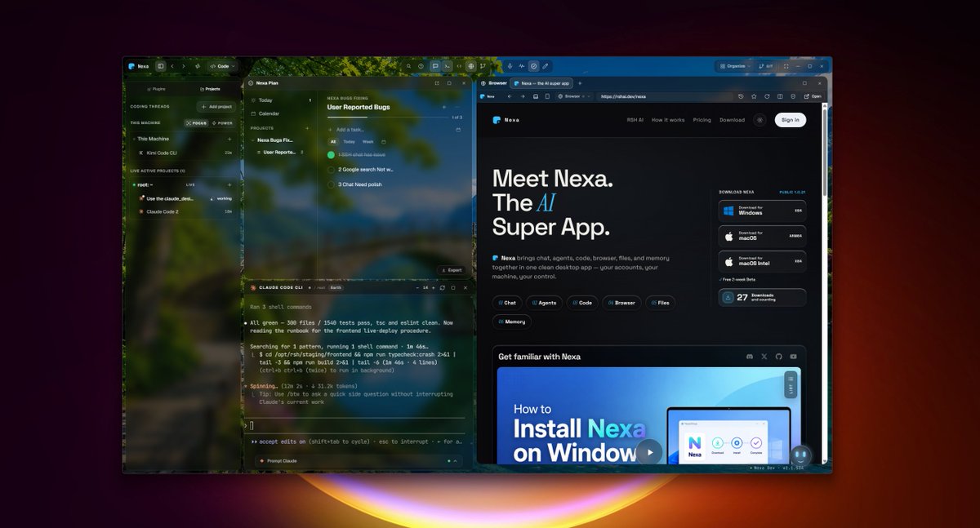
Task: Add a new project in the Nexa Plan sidebar
Action: (x=307, y=128)
